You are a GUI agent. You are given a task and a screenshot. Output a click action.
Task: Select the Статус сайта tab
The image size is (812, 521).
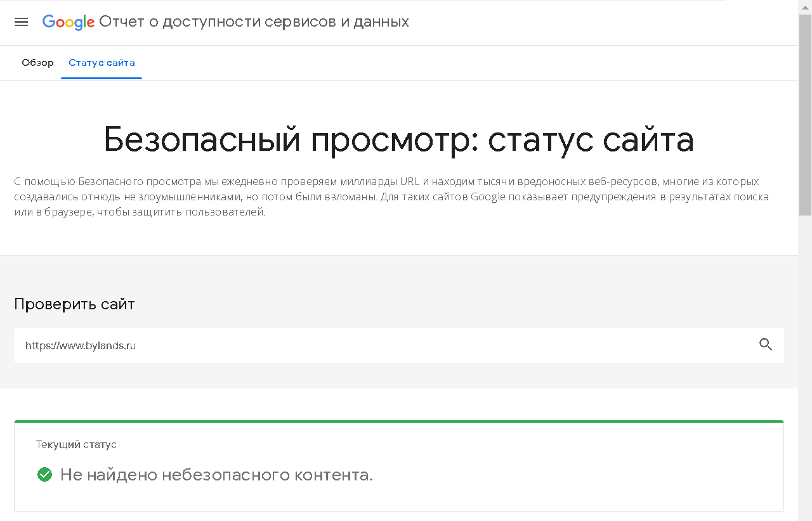(x=101, y=63)
